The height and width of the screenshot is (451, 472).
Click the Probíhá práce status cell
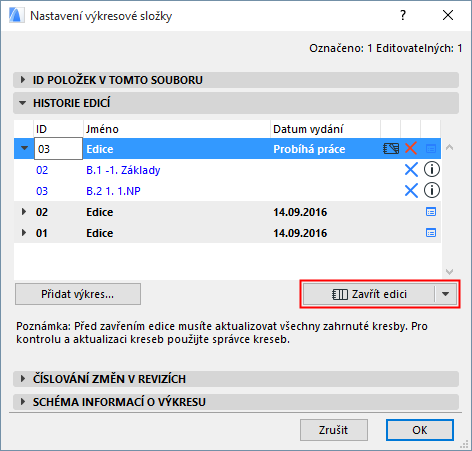309,149
